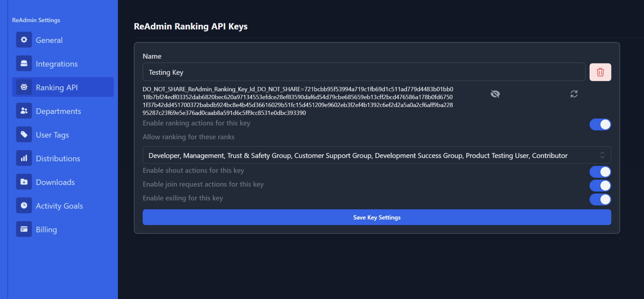
Task: Click the Departments people icon
Action: coord(24,111)
